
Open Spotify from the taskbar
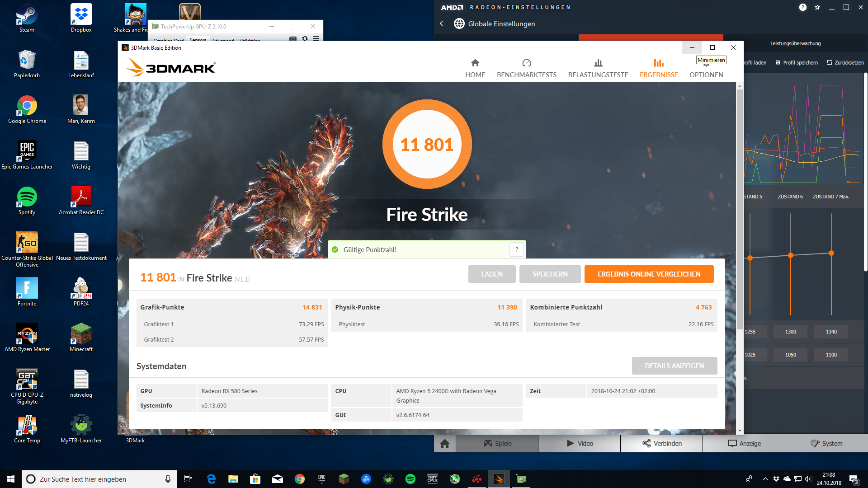tap(410, 479)
